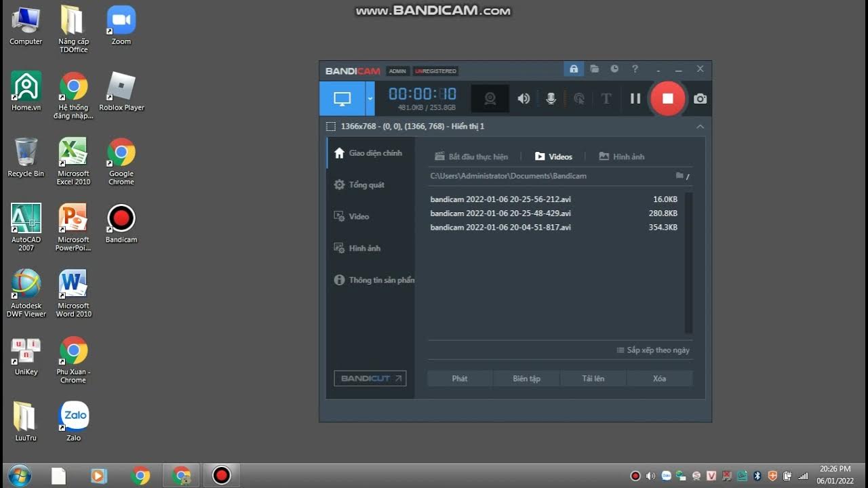Collapse the panel with the up chevron

(700, 126)
